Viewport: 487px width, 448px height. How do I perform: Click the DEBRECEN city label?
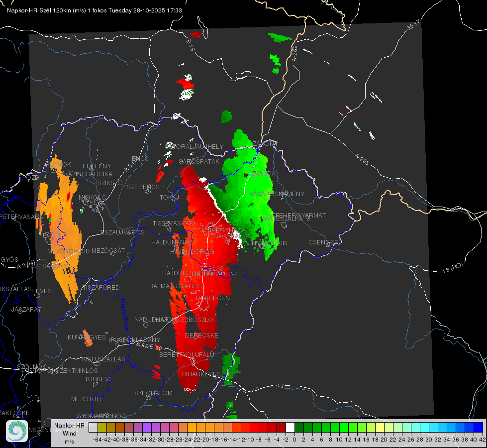213,298
